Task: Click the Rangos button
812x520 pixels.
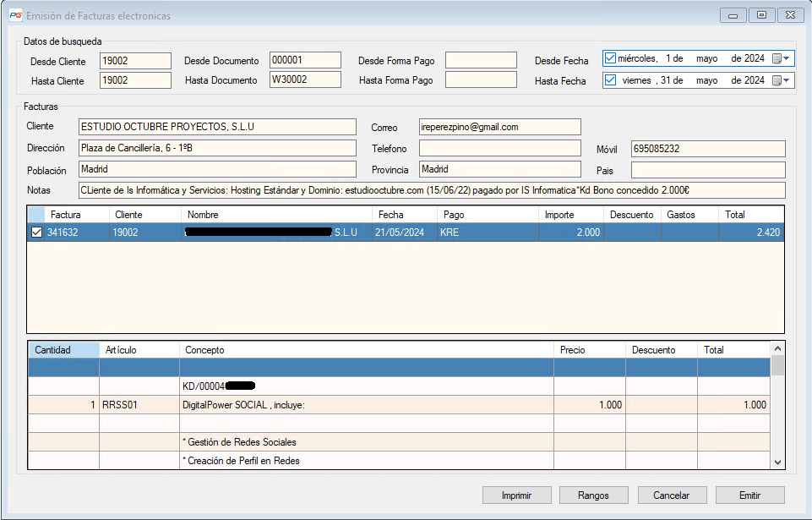Action: tap(593, 495)
